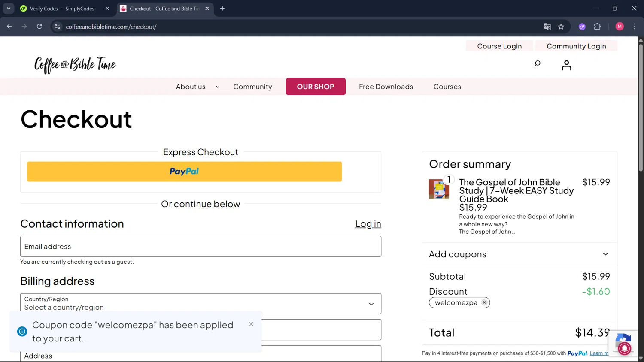The width and height of the screenshot is (644, 362).
Task: Open a new browser tab
Action: tap(222, 9)
